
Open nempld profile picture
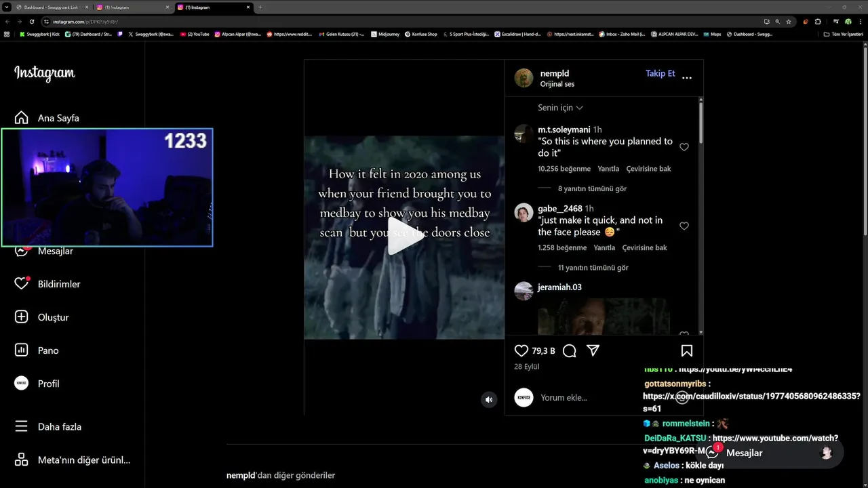524,78
